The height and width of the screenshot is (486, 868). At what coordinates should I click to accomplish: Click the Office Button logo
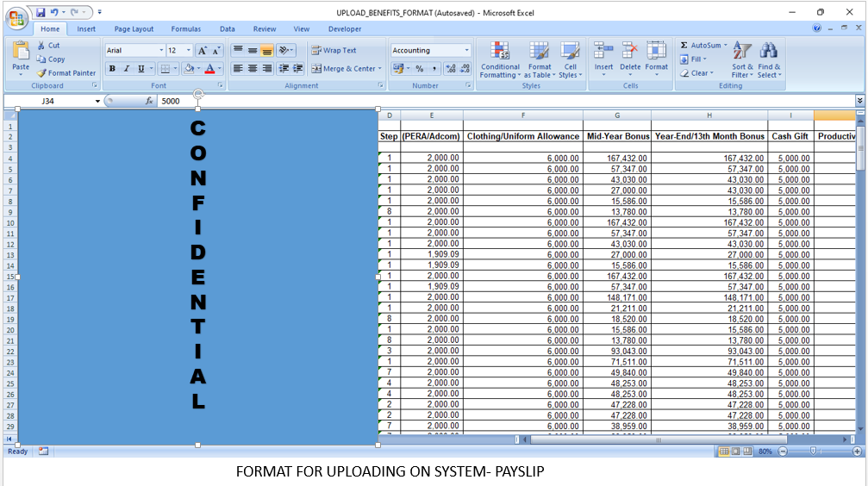pos(16,19)
